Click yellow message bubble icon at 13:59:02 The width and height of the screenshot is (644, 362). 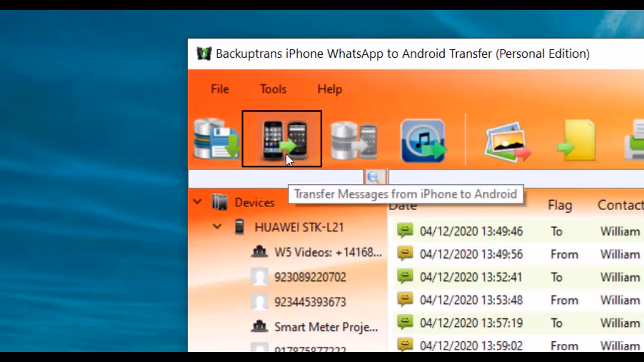[405, 344]
